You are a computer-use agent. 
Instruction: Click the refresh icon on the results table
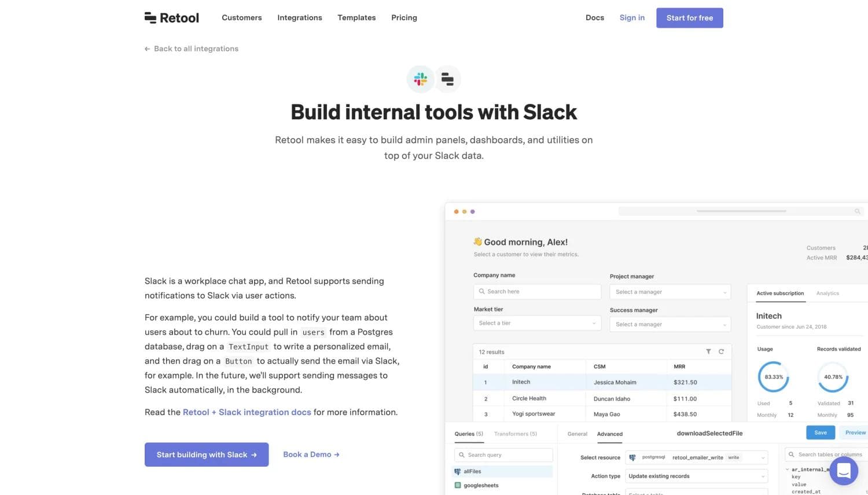(x=722, y=351)
